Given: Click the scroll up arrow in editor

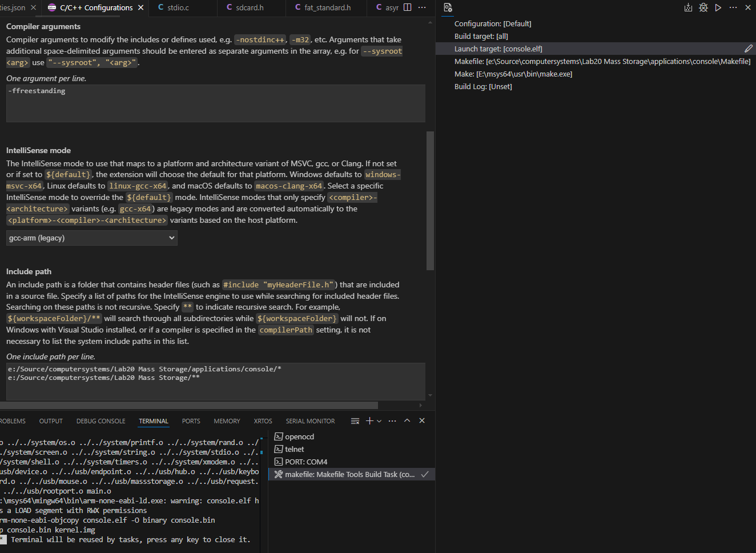Looking at the screenshot, I should (x=431, y=22).
